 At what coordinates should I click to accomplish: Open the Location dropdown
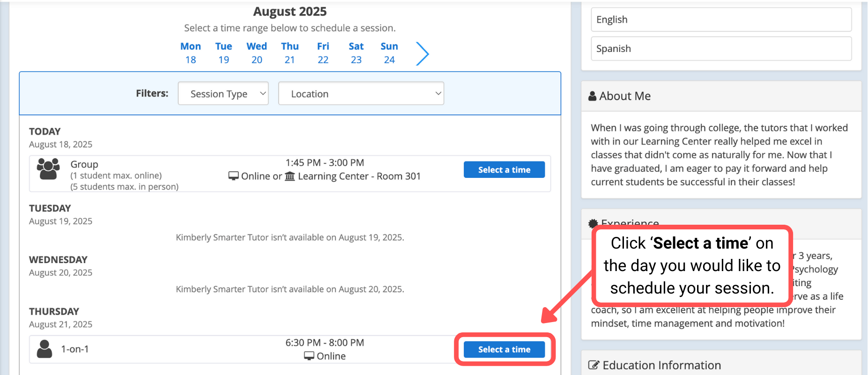click(361, 93)
